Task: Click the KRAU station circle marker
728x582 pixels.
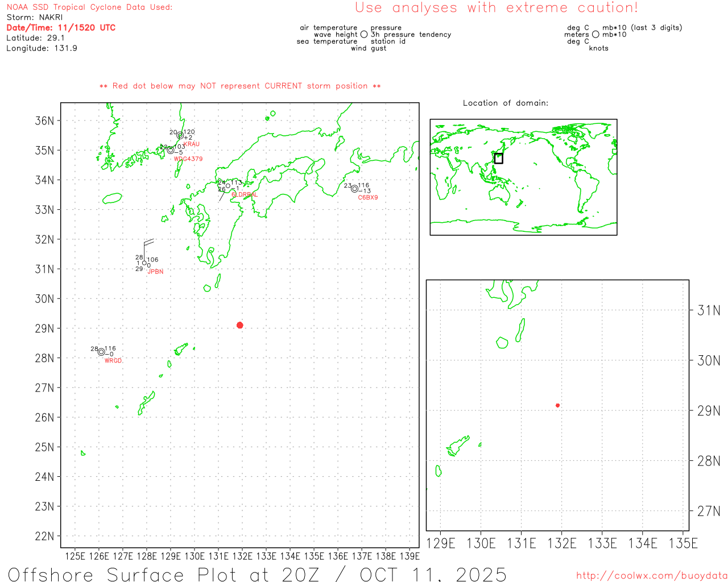Action: point(180,135)
